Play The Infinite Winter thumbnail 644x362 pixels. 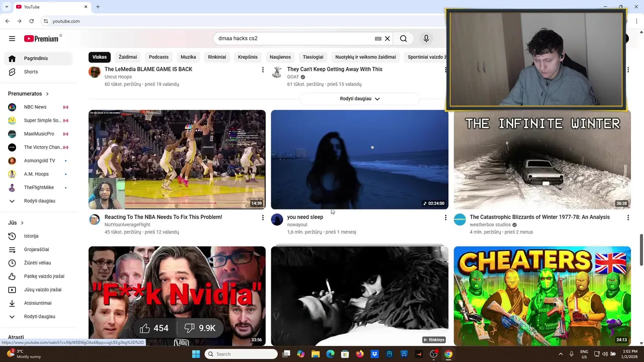click(542, 159)
